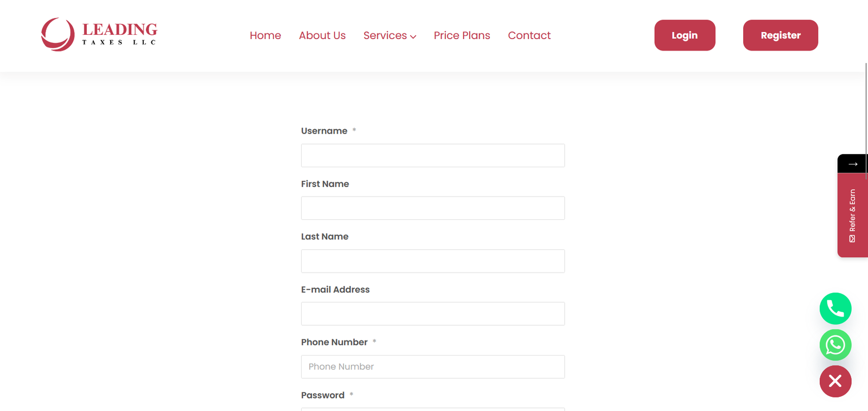Screen dimensions: 868x411
Task: Focus the Username input field
Action: 432,156
